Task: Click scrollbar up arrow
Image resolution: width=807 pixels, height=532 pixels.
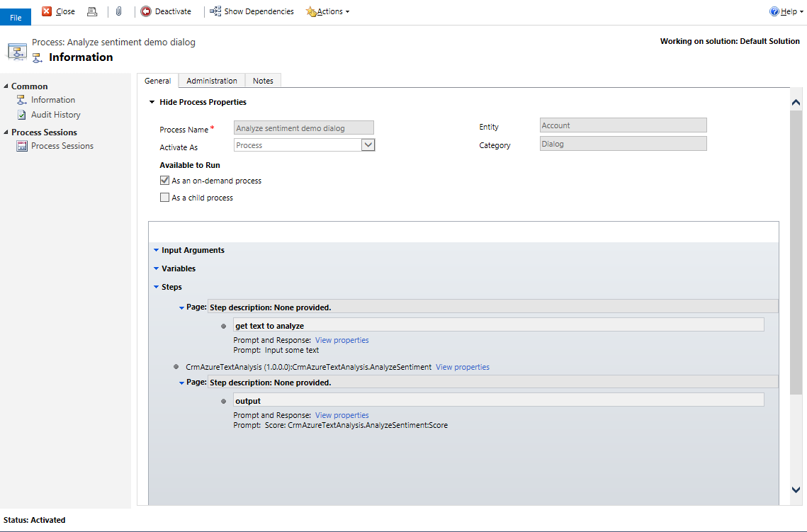Action: click(x=796, y=103)
